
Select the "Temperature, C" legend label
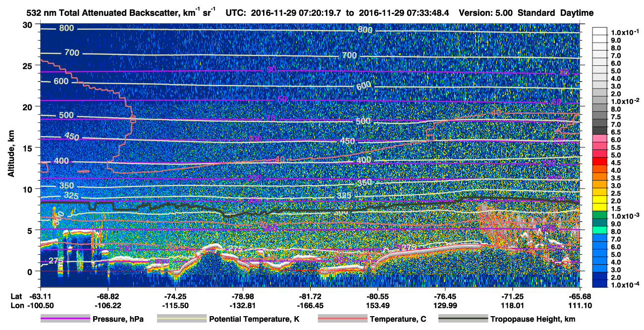(398, 319)
